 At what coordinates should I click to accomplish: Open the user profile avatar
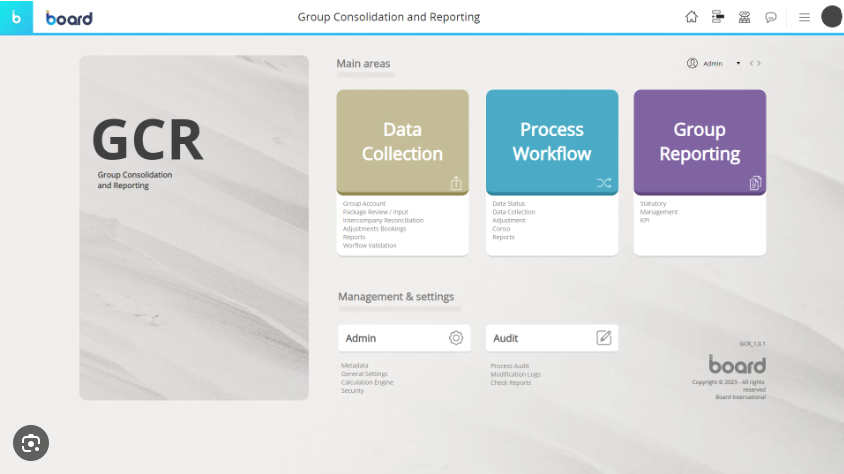[832, 17]
